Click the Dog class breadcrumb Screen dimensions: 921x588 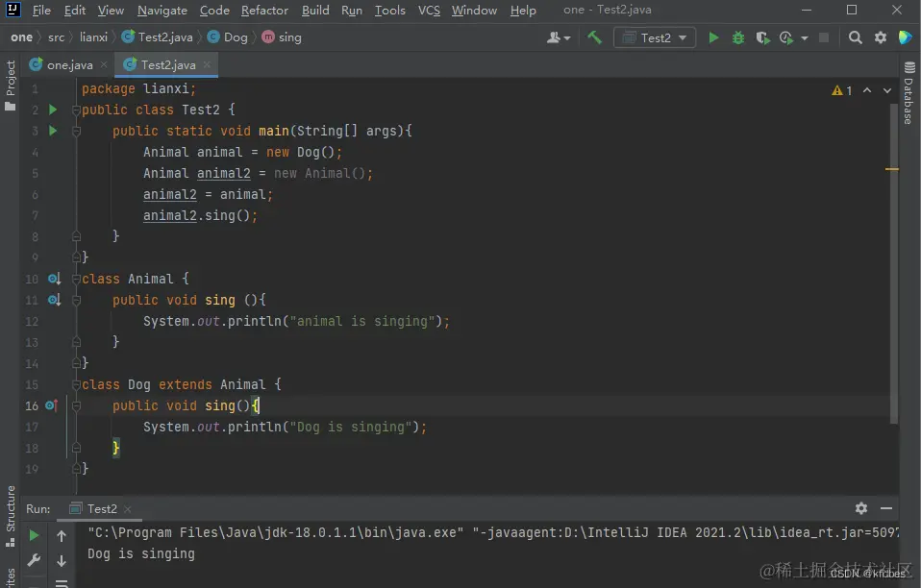(x=228, y=37)
